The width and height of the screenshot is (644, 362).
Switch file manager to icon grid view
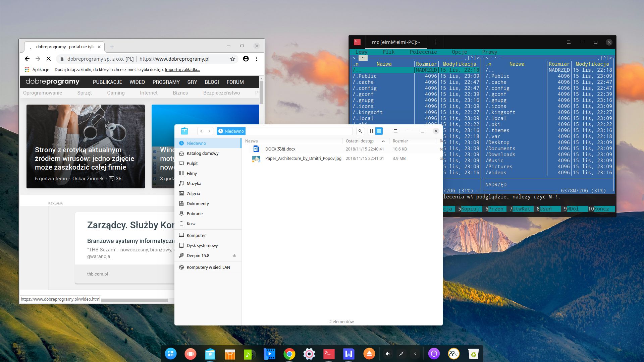(x=371, y=131)
